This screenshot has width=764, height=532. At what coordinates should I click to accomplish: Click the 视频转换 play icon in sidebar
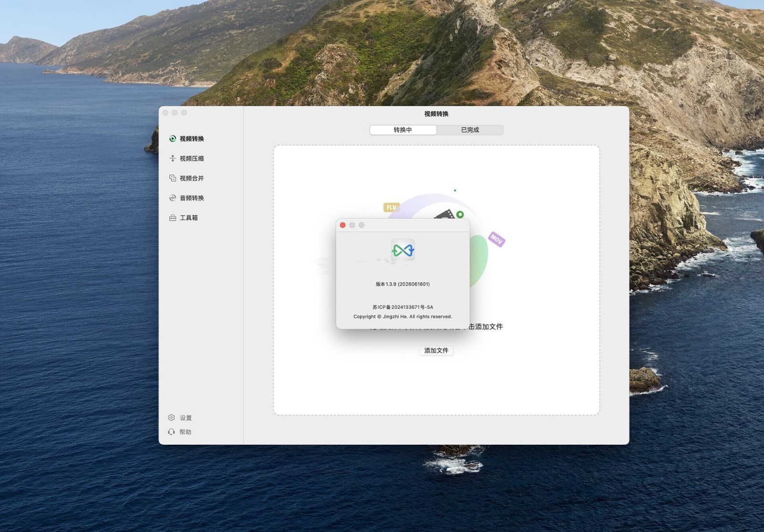(x=172, y=139)
